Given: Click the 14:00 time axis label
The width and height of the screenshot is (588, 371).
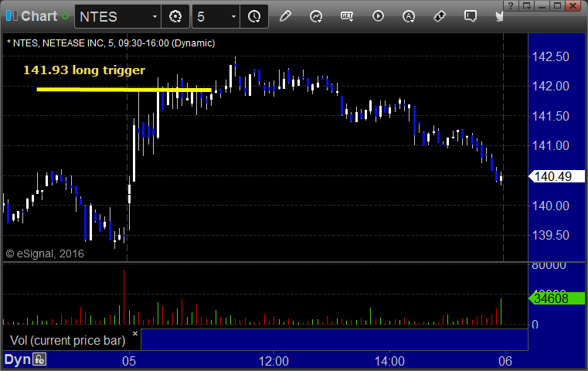Looking at the screenshot, I should tap(389, 361).
